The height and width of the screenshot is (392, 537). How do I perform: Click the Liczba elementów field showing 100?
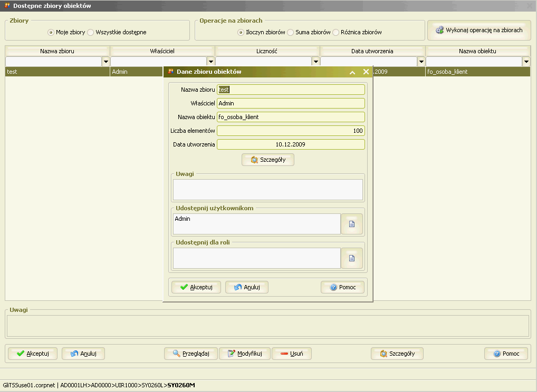(x=291, y=131)
